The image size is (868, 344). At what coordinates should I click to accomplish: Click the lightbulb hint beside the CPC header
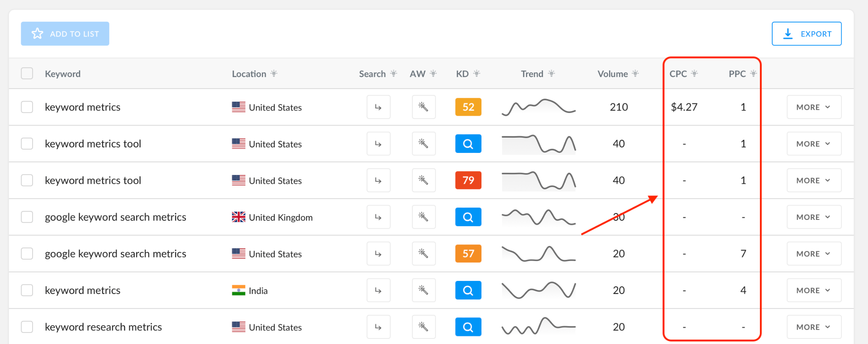[x=694, y=73]
